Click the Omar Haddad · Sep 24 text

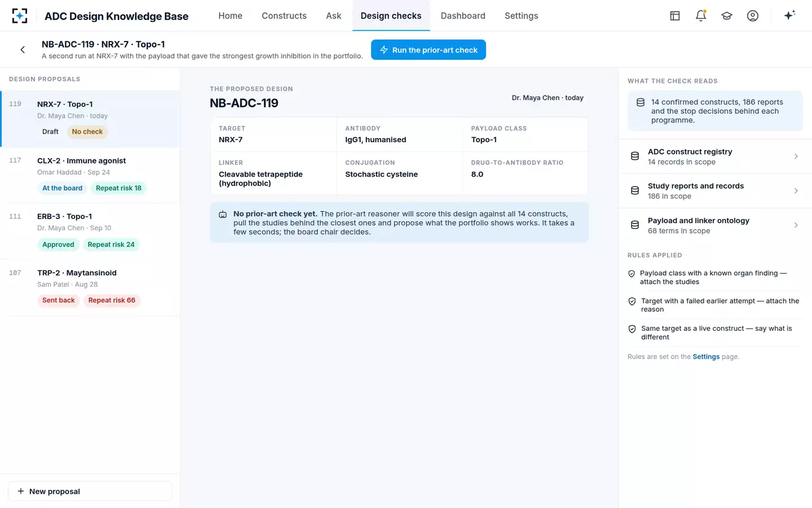point(73,172)
